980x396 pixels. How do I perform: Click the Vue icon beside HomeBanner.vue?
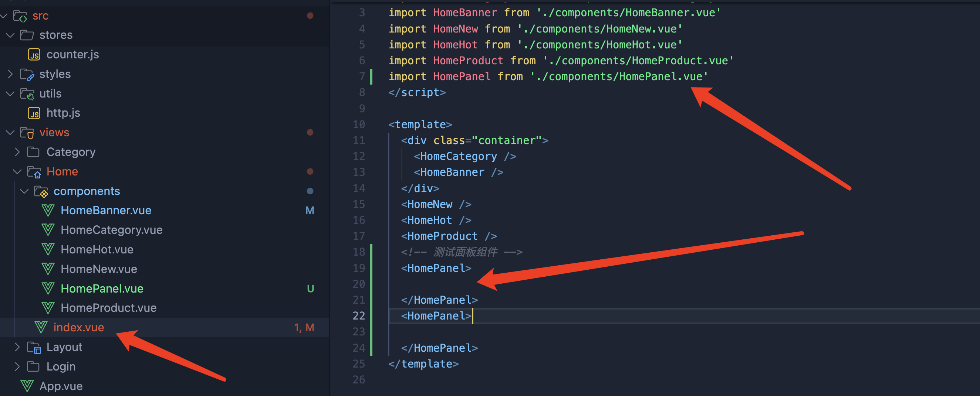(48, 210)
